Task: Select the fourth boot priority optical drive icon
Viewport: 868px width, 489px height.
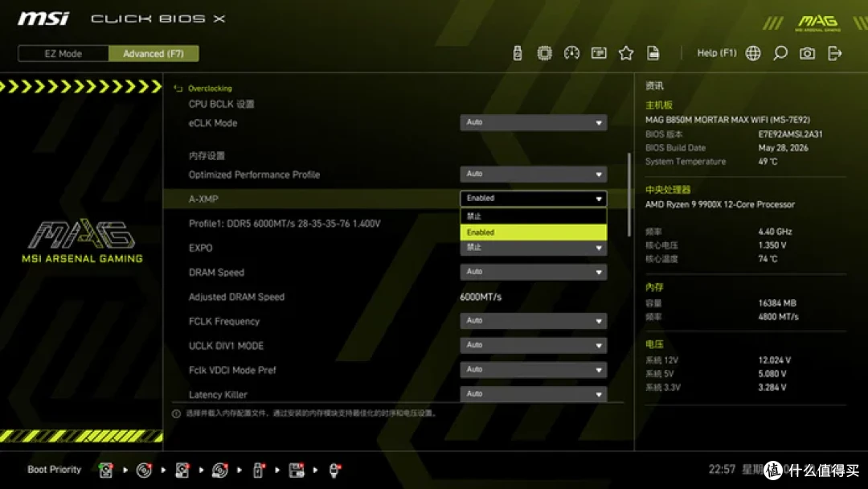Action: point(219,471)
